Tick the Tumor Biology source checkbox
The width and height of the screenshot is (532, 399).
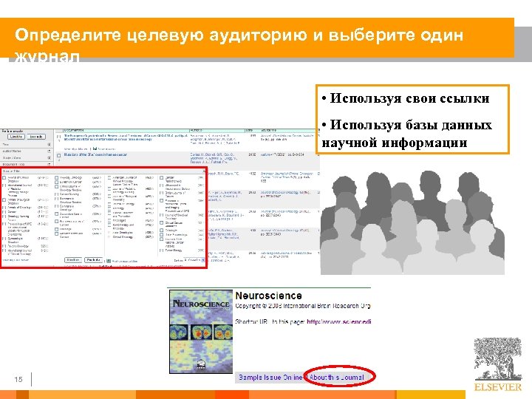coord(162,250)
